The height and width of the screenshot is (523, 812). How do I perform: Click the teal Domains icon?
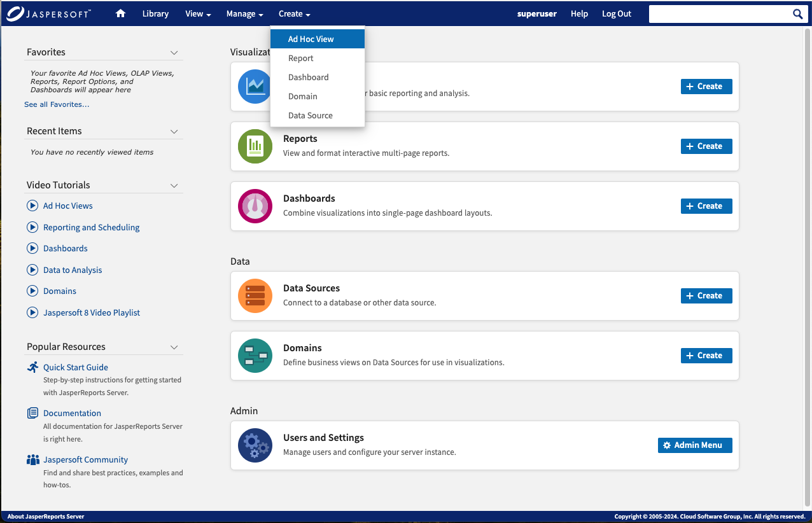255,356
